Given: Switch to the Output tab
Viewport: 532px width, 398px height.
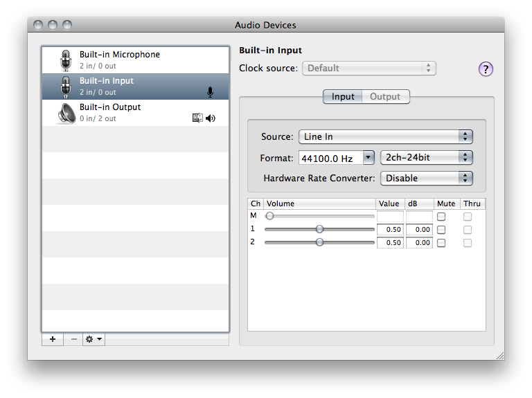Looking at the screenshot, I should pos(385,97).
